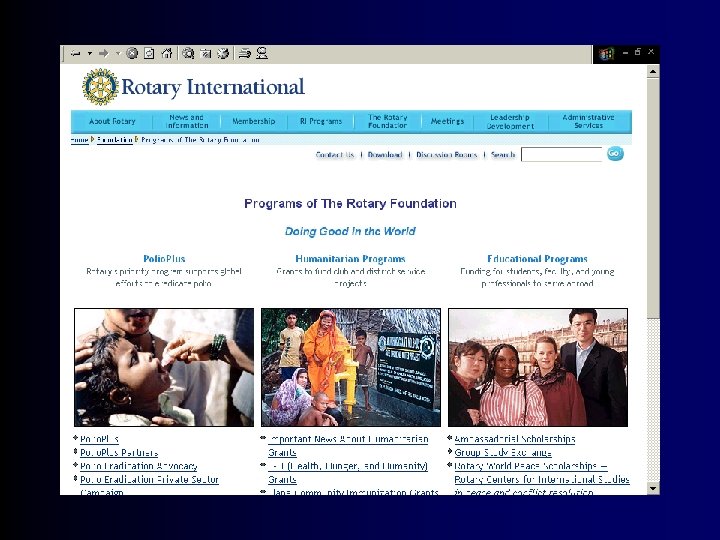Click the four students group photo

click(x=538, y=367)
